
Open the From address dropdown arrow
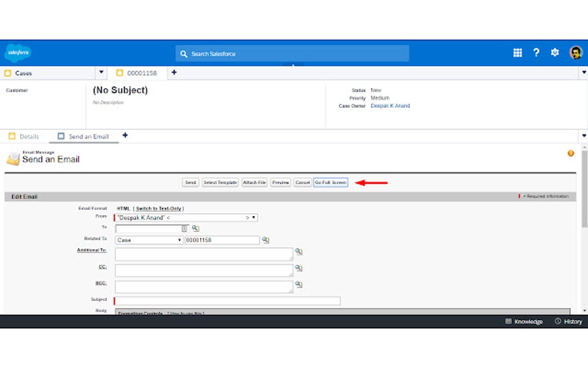click(254, 217)
